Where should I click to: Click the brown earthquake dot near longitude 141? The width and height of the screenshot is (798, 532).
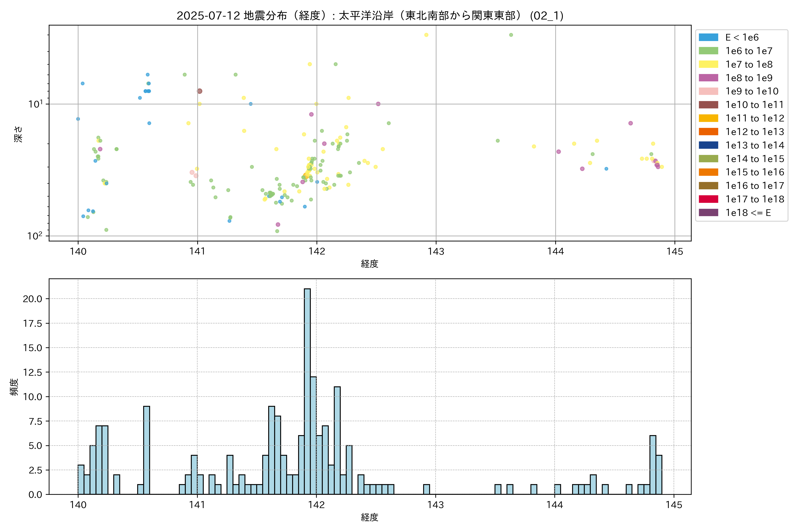[x=199, y=91]
